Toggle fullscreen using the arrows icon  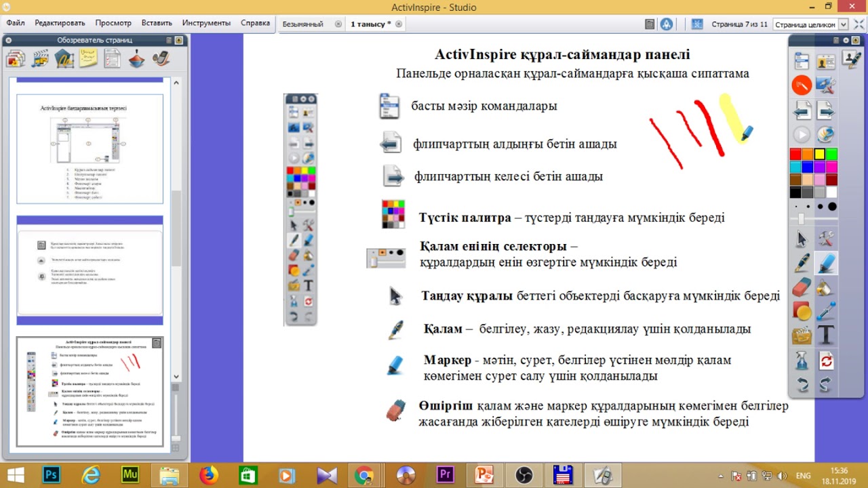pos(859,24)
